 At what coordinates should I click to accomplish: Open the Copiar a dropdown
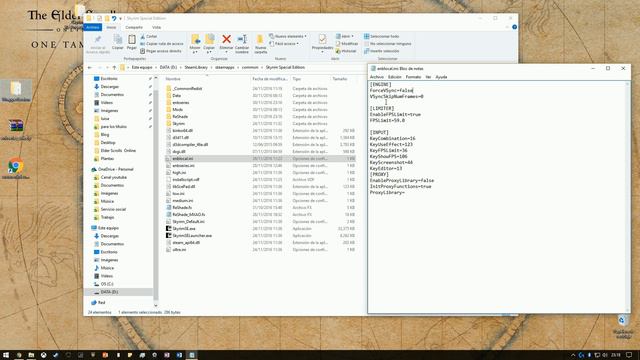click(x=209, y=44)
